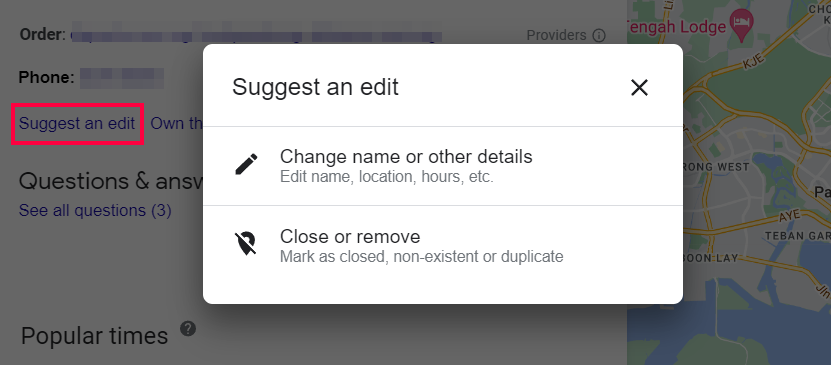Click the Own this business link
The image size is (831, 365).
click(x=177, y=123)
